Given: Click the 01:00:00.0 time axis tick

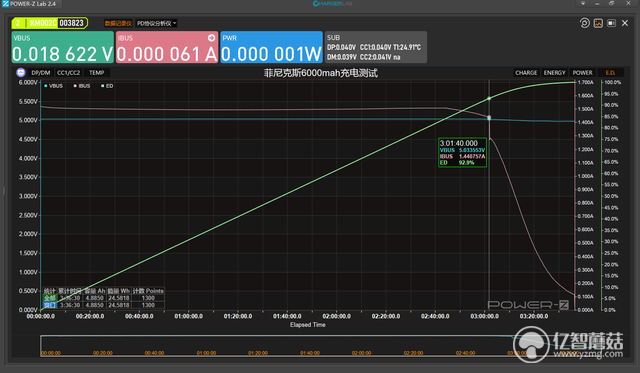Looking at the screenshot, I should pyautogui.click(x=189, y=316).
